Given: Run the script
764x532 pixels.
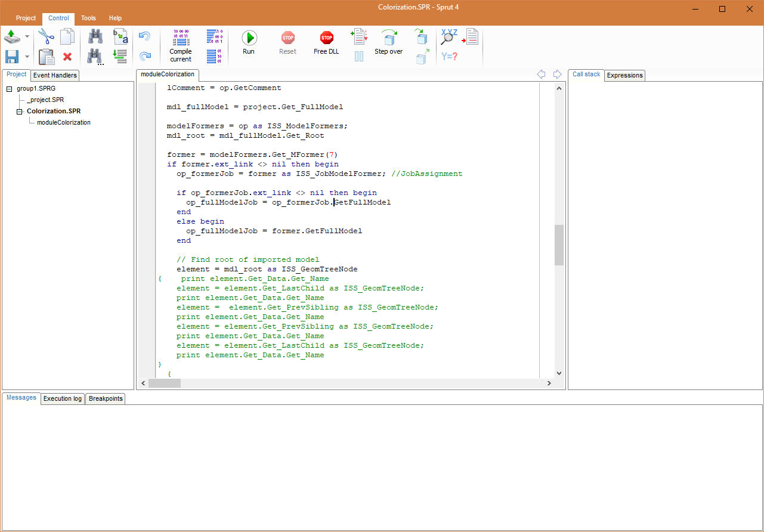Looking at the screenshot, I should 249,42.
